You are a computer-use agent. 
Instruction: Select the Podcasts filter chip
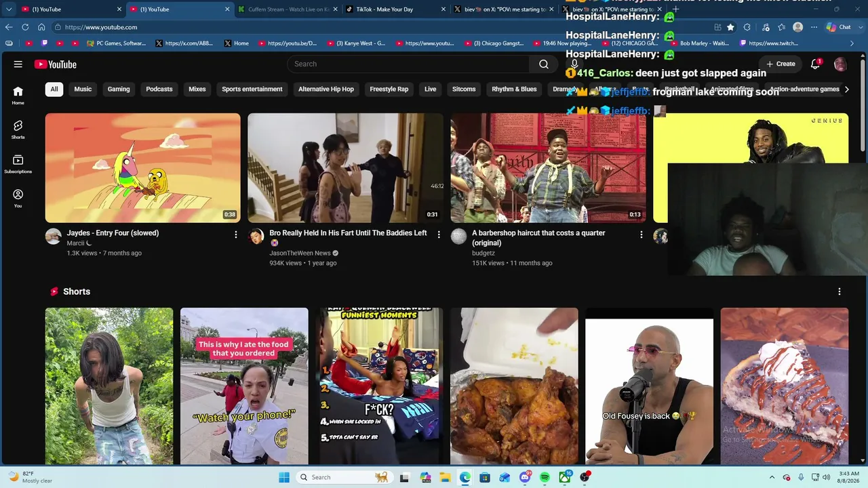(x=159, y=89)
